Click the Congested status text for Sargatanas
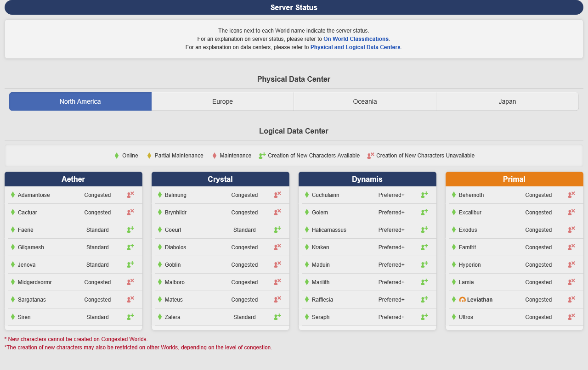The image size is (588, 370). (97, 300)
